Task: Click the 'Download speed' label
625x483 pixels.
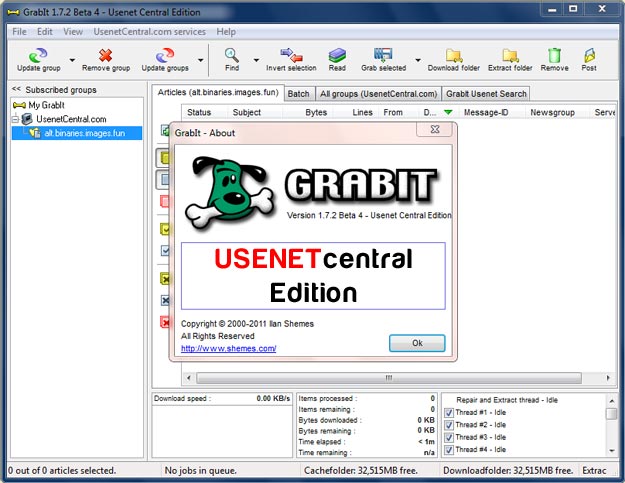Action: (182, 399)
